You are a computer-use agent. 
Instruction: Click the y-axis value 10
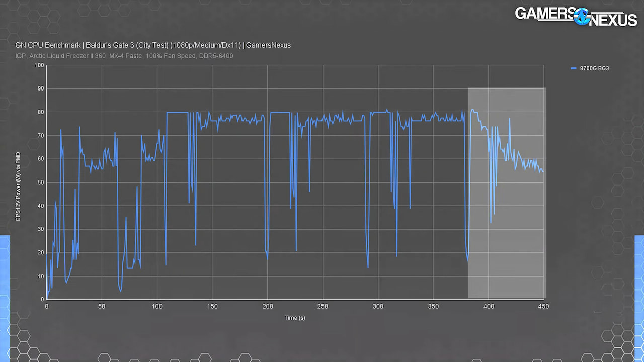tap(40, 276)
